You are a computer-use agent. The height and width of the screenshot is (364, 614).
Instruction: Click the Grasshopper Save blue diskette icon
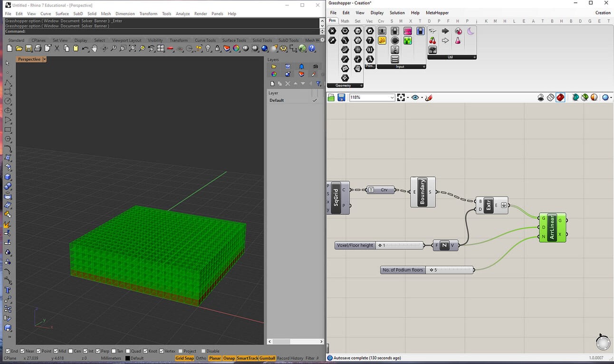(x=341, y=97)
